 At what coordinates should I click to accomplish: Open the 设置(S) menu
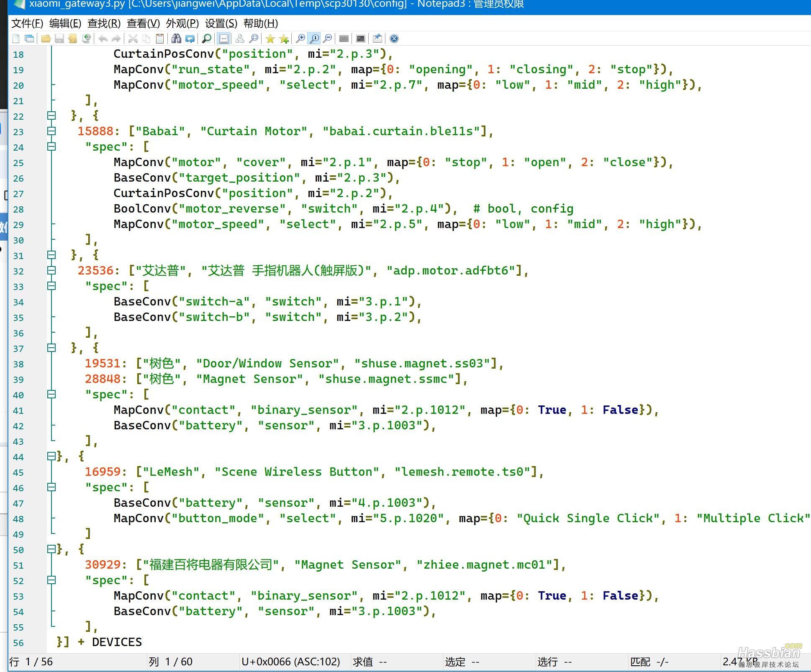tap(221, 23)
